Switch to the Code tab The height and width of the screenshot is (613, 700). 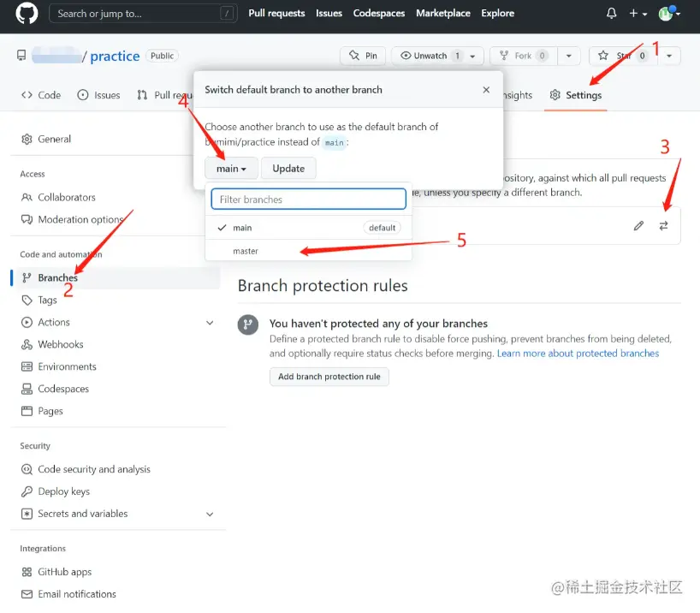[41, 95]
